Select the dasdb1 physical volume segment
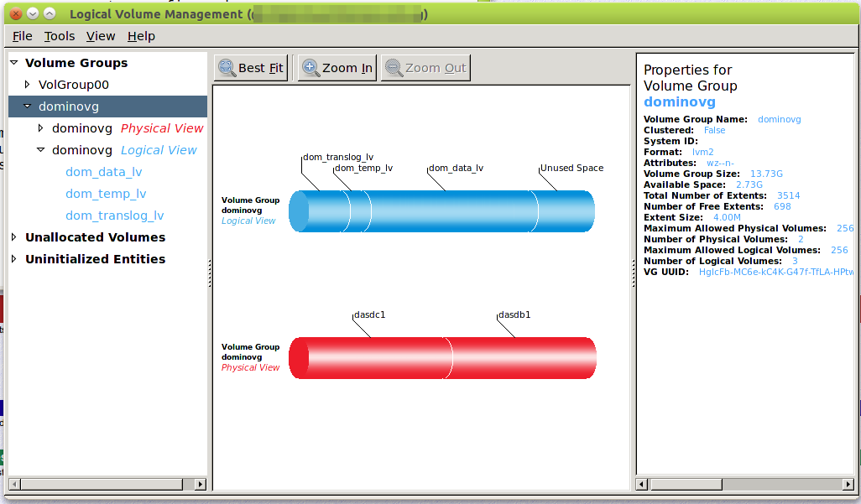 click(x=520, y=358)
